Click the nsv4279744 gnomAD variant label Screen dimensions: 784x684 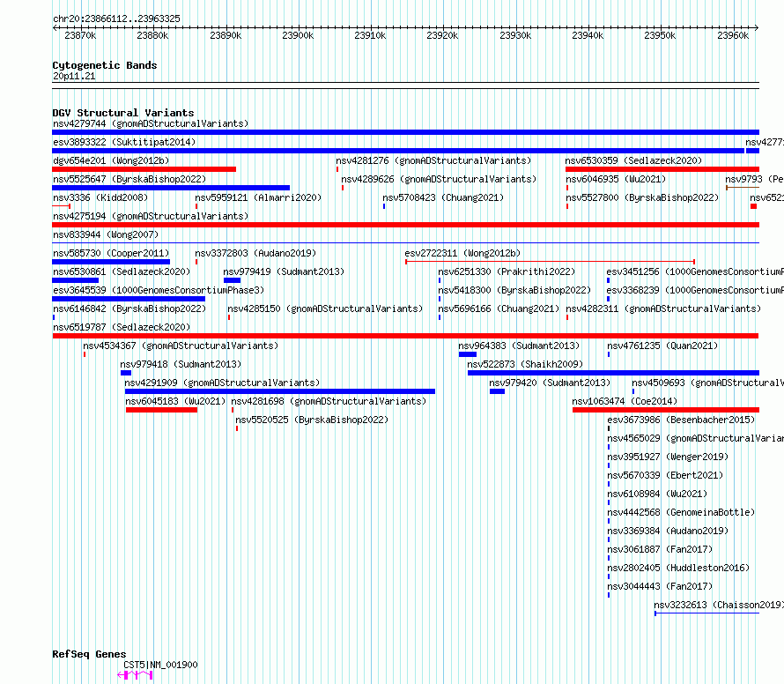pos(151,123)
